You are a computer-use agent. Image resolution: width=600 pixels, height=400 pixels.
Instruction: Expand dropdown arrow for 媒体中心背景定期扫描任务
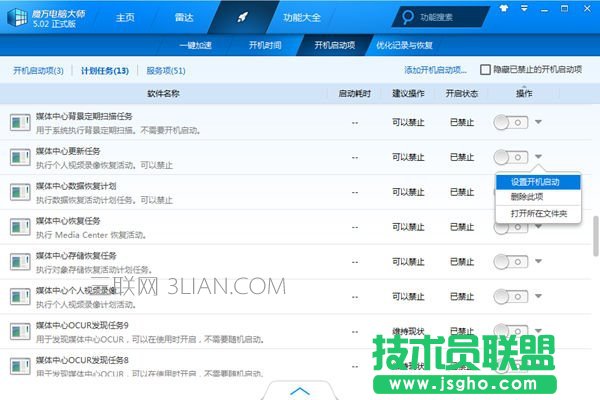point(540,122)
